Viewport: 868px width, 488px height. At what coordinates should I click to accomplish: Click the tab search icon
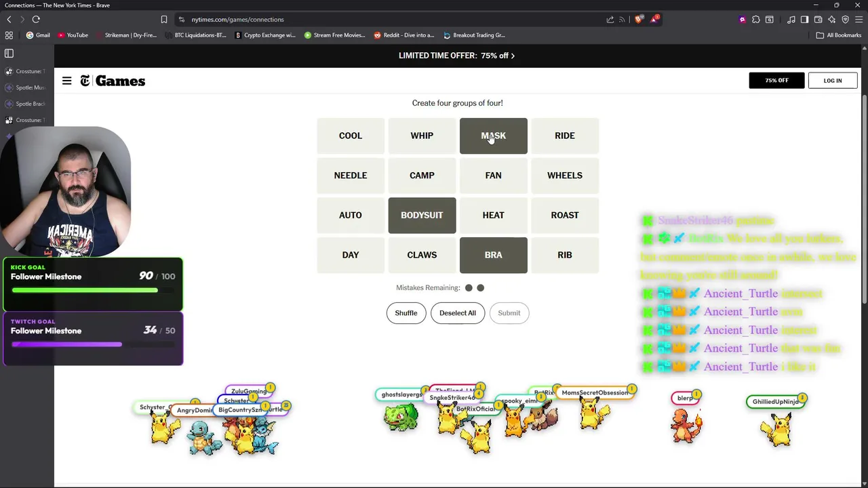[770, 20]
